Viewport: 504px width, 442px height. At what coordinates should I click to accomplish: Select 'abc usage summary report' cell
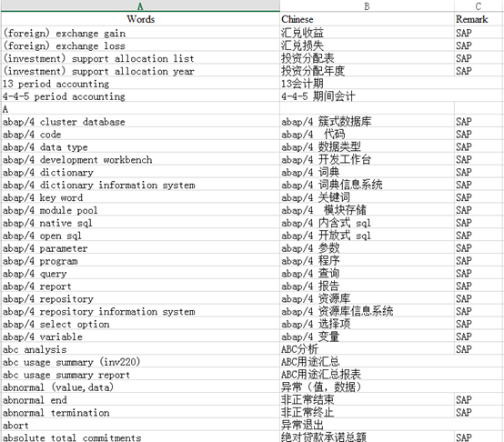140,375
